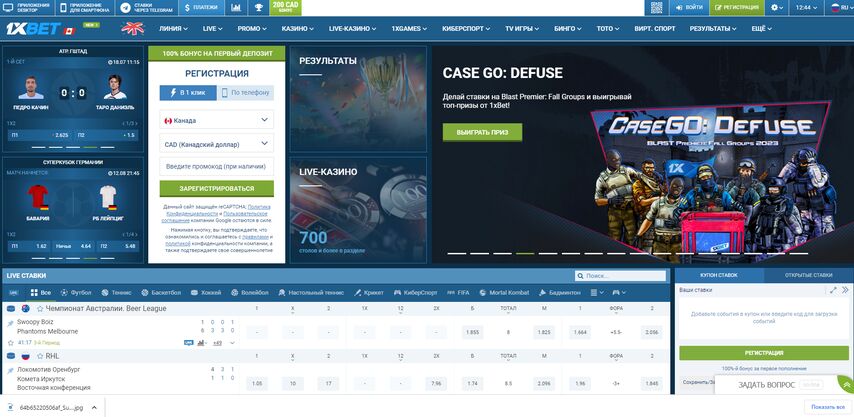Open the Платежи payments page
The height and width of the screenshot is (417, 854).
click(x=201, y=8)
